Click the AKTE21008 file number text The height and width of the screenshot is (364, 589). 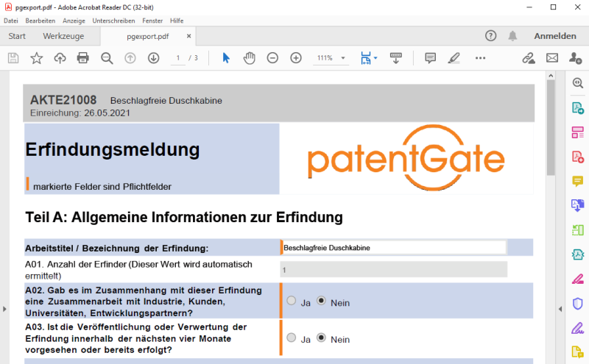[x=63, y=100]
